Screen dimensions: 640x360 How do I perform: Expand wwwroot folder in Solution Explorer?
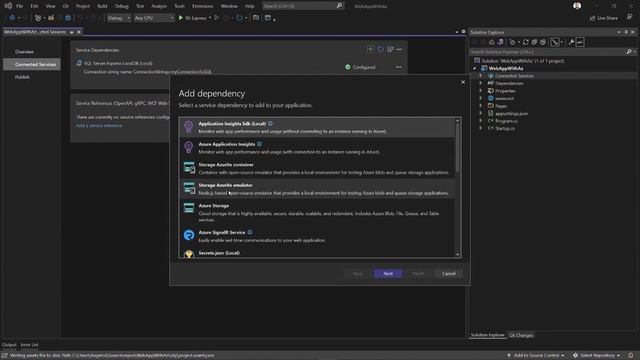[481, 98]
